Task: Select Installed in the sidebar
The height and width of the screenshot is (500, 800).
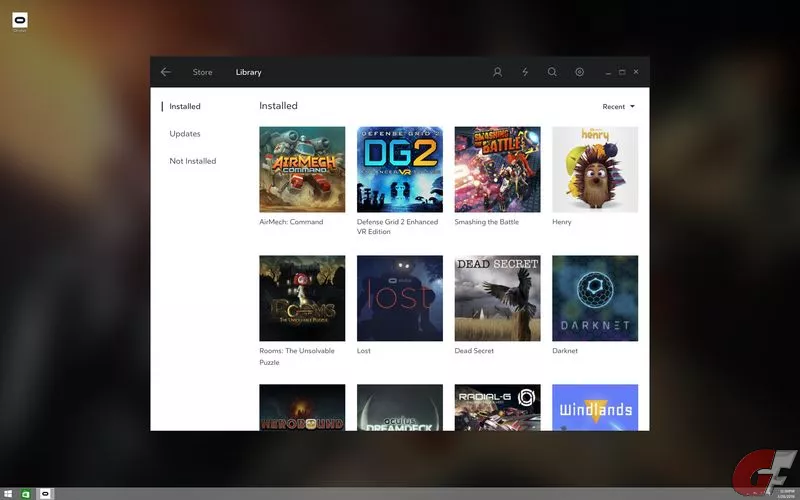Action: click(x=185, y=106)
